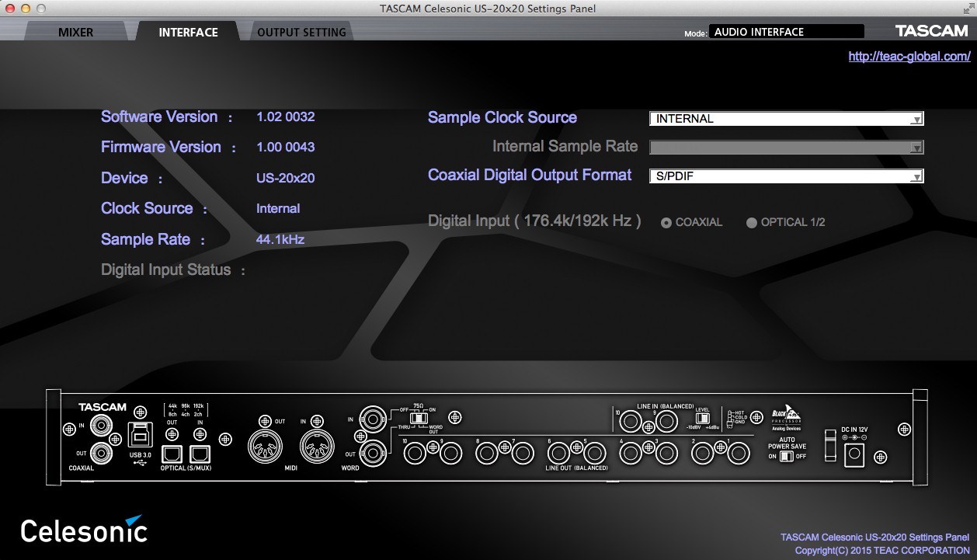Click the WORD OUT BNC connector
977x560 pixels.
pyautogui.click(x=374, y=452)
